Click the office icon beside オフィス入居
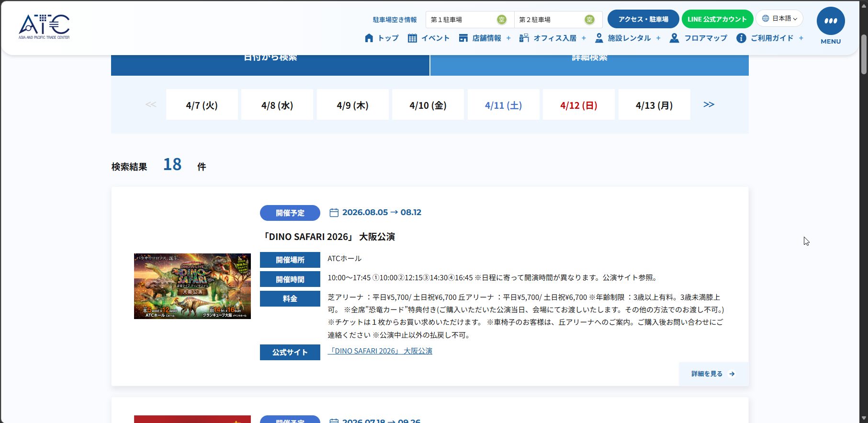 click(524, 38)
